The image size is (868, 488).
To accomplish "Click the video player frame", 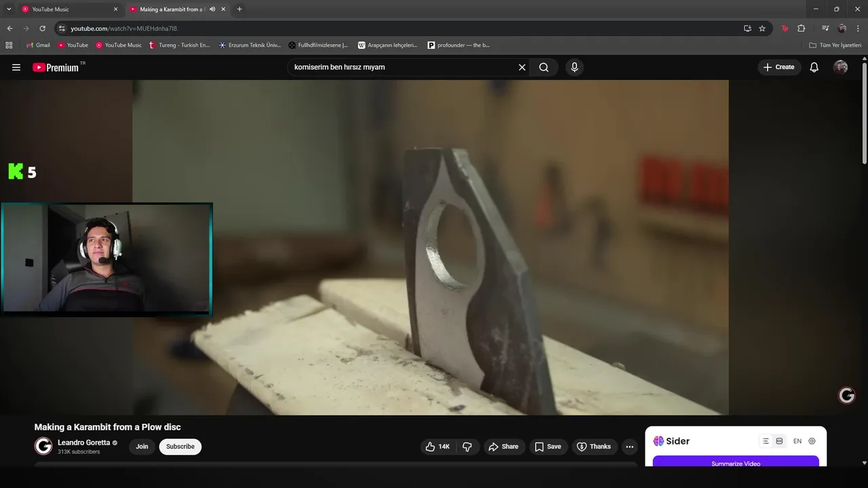I will point(431,247).
